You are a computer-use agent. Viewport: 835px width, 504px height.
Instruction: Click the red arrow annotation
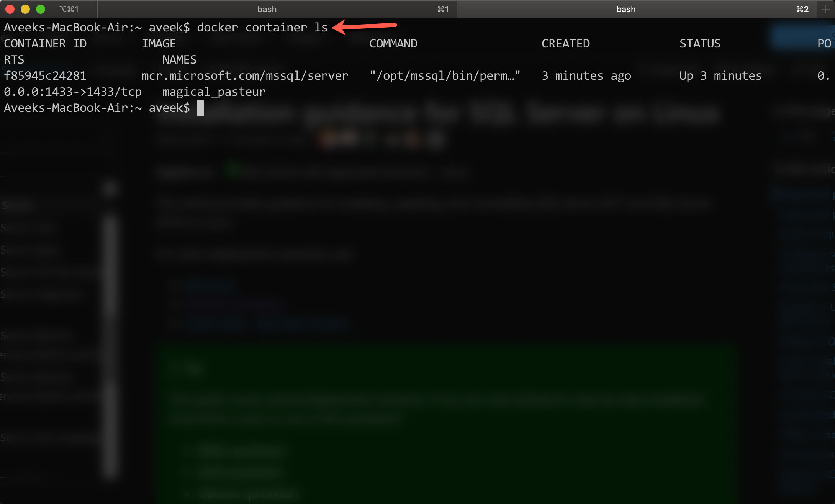click(x=364, y=26)
